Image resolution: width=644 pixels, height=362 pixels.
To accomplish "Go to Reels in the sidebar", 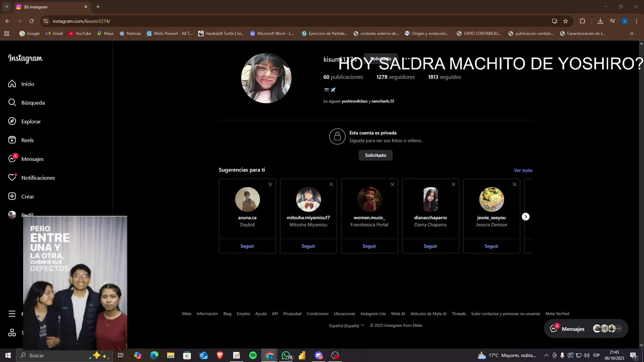I will [21, 140].
